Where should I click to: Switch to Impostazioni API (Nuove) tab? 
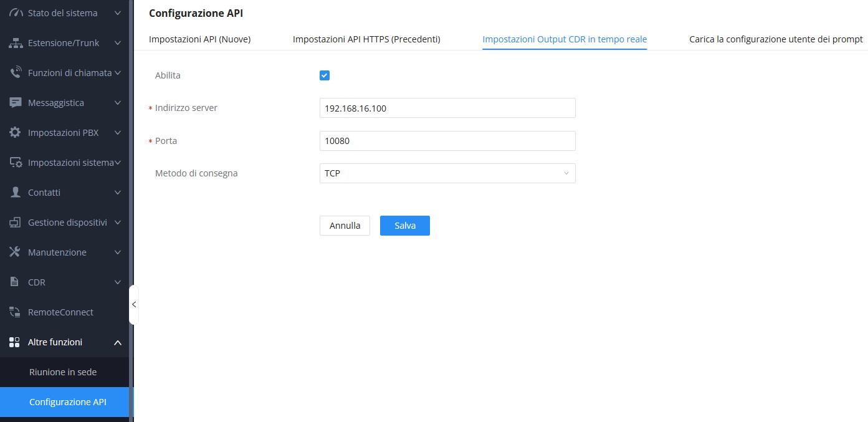[199, 39]
